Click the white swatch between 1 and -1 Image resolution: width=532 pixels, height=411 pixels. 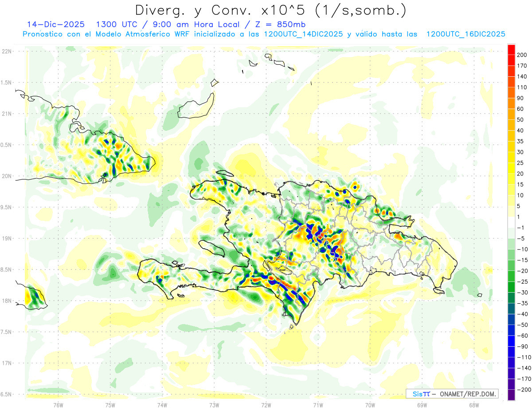click(x=511, y=223)
